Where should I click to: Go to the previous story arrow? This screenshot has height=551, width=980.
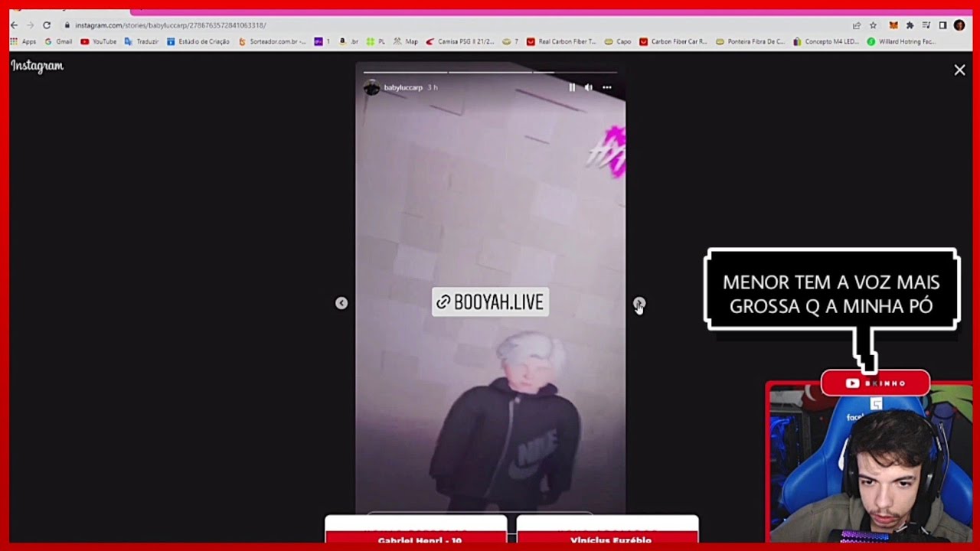[x=341, y=303]
